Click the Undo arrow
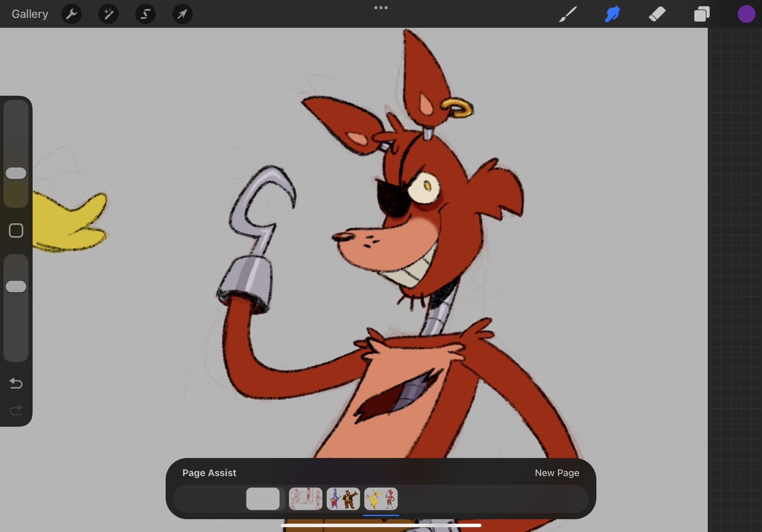Image resolution: width=762 pixels, height=532 pixels. click(16, 383)
